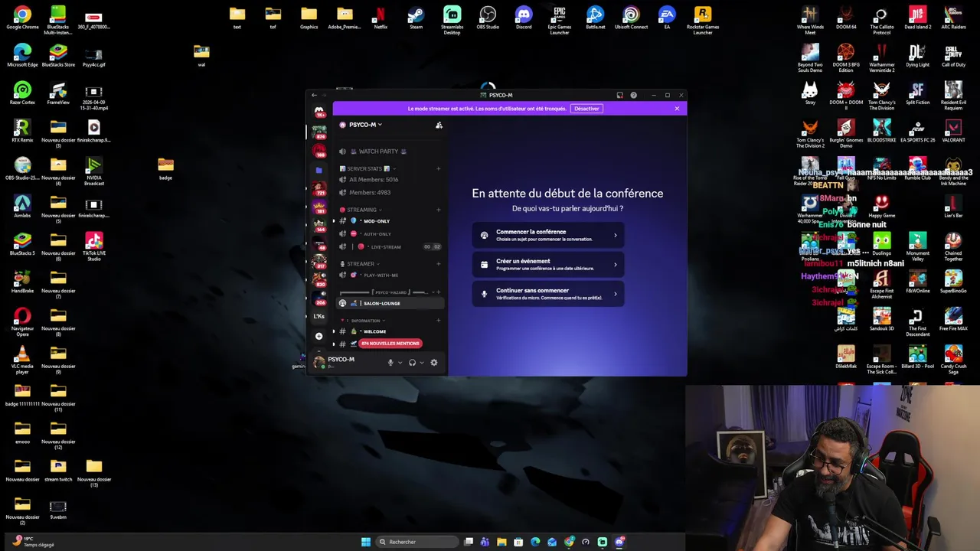The width and height of the screenshot is (980, 551).
Task: Select Ubisoft Connect desktop shortcut
Action: (631, 18)
